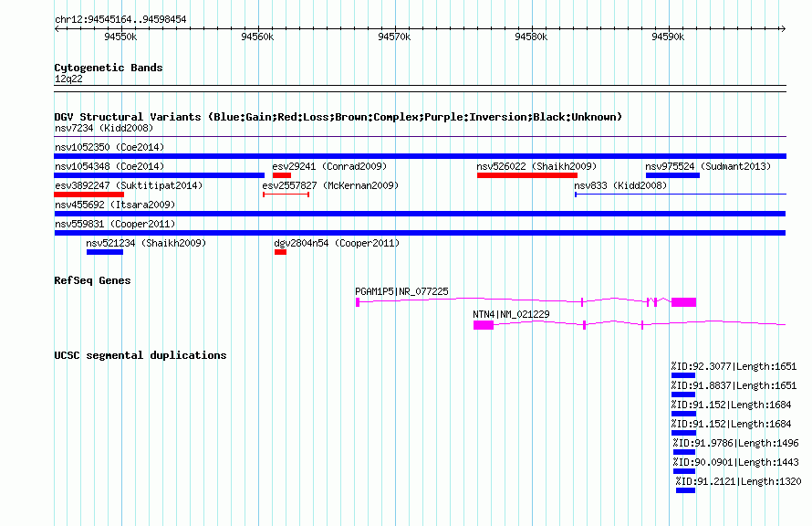Open variant label nsv521234 (Shaikh2009)
The width and height of the screenshot is (812, 526).
pyautogui.click(x=146, y=243)
